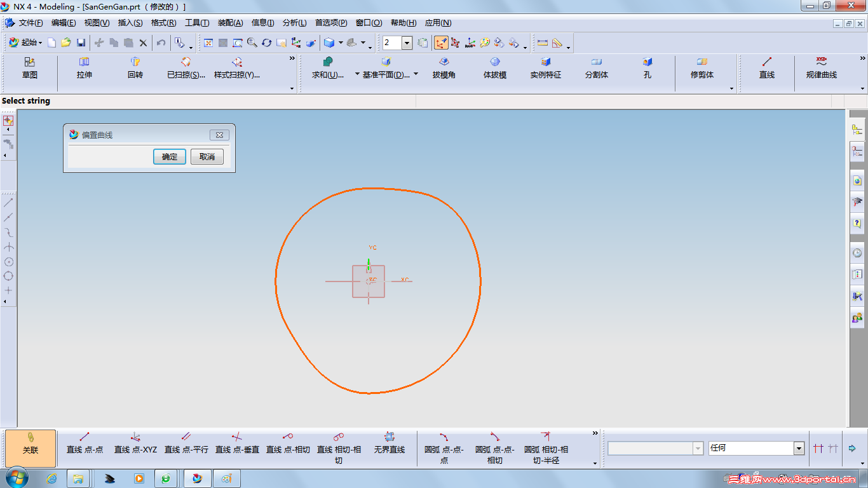Select the 分割体 (Split Body) tool

point(597,68)
